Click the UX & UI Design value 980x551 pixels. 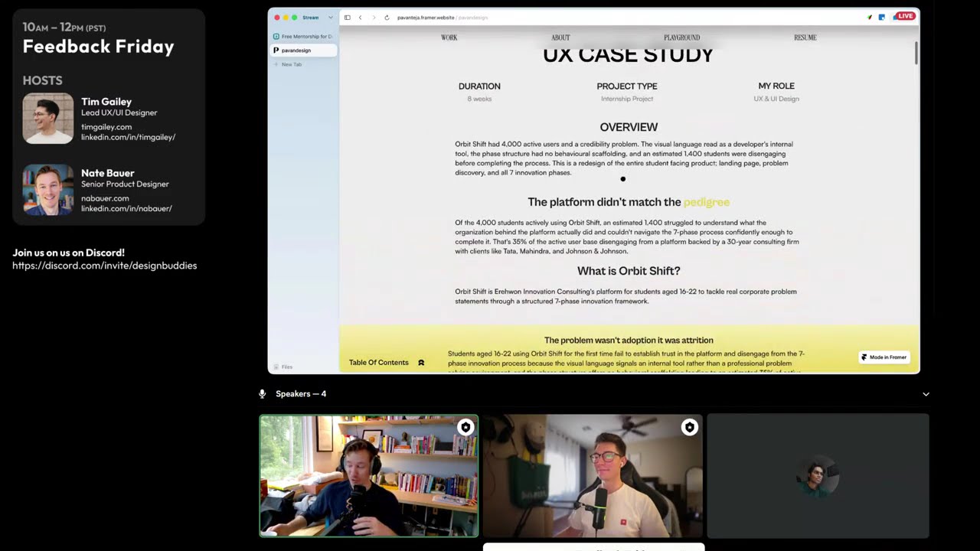pyautogui.click(x=776, y=99)
